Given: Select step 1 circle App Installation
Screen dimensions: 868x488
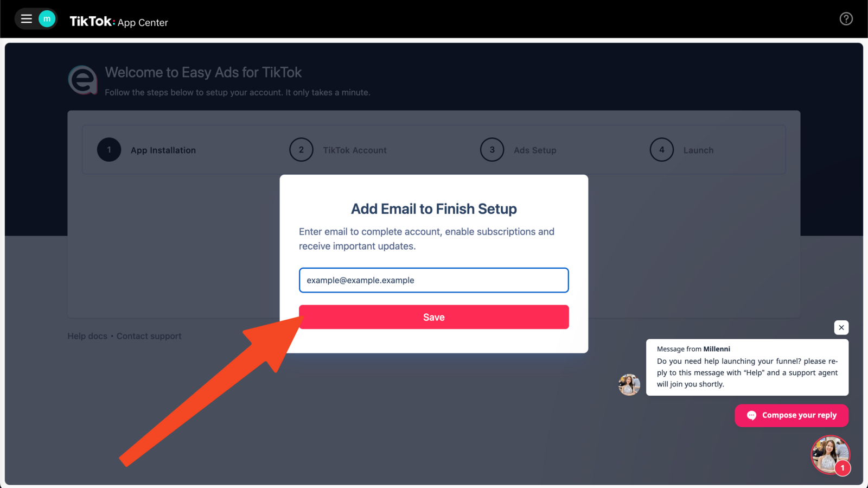Looking at the screenshot, I should (x=109, y=150).
